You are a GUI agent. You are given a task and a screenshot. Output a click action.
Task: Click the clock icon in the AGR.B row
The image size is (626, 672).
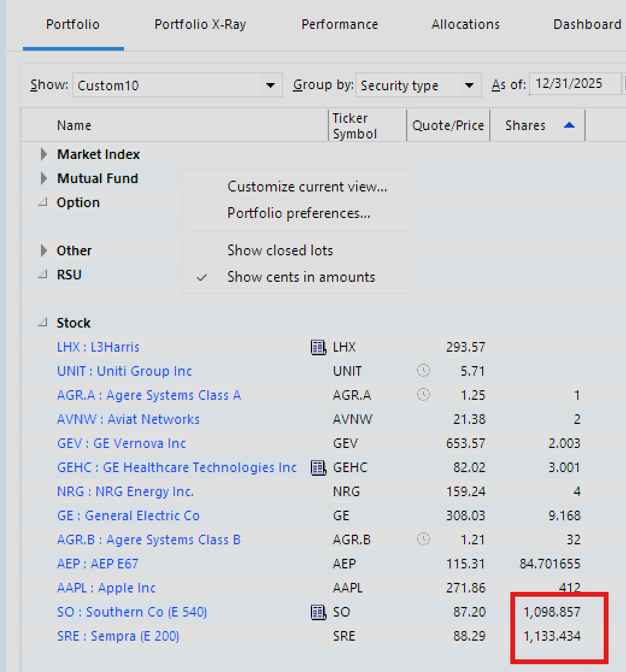[x=423, y=539]
